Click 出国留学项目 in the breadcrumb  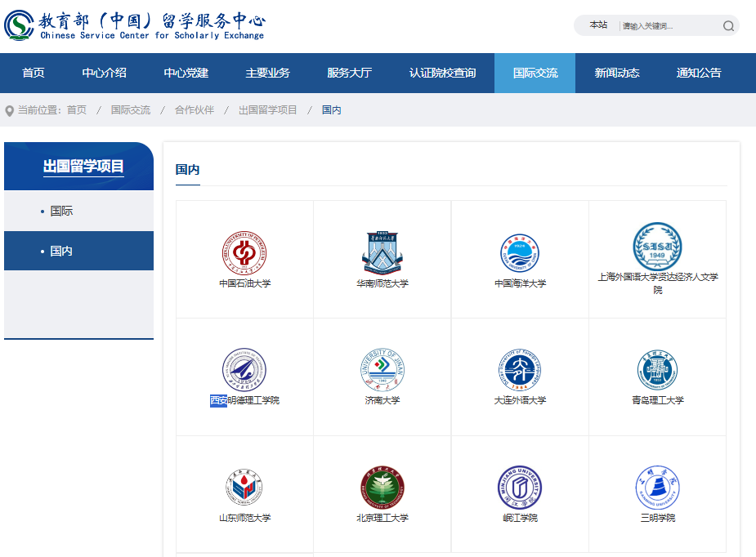coord(267,110)
